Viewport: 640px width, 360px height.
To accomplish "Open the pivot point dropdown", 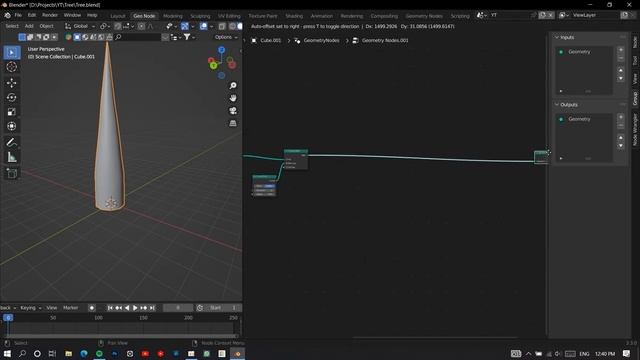I will pos(105,26).
